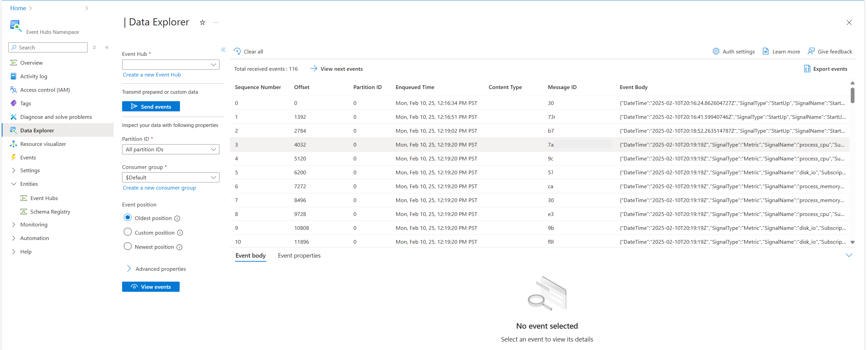Click the Message ID column header
This screenshot has width=868, height=350.
tap(562, 87)
